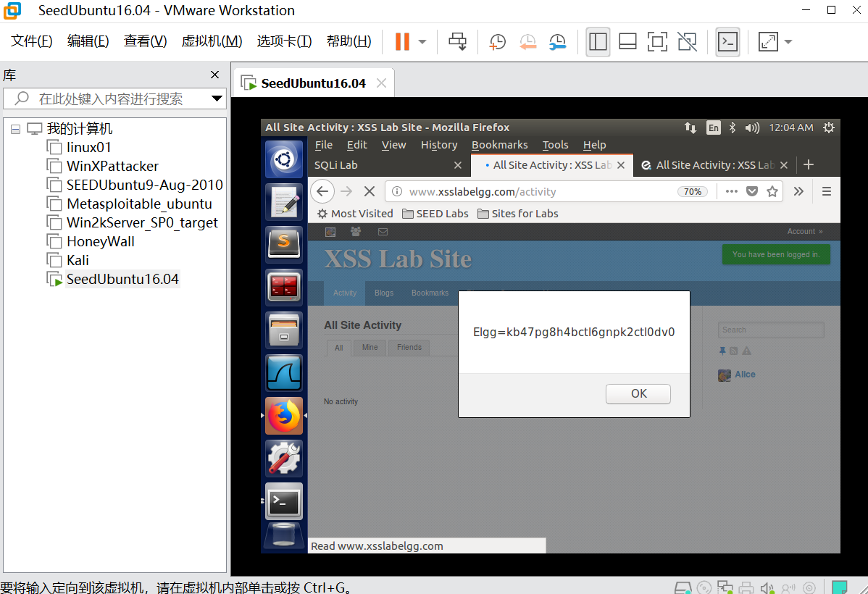Image resolution: width=868 pixels, height=594 pixels.
Task: Open the Sites for Labs bookmarks folder
Action: [518, 214]
